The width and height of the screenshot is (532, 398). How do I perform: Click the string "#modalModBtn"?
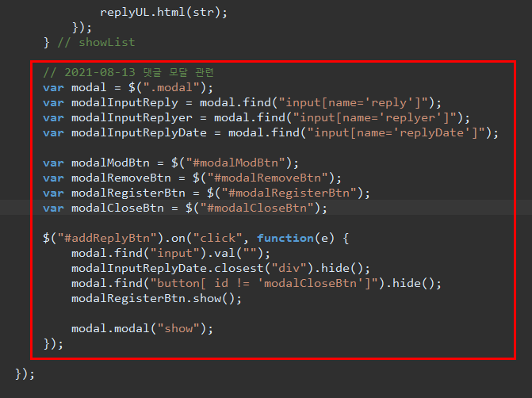click(x=235, y=163)
